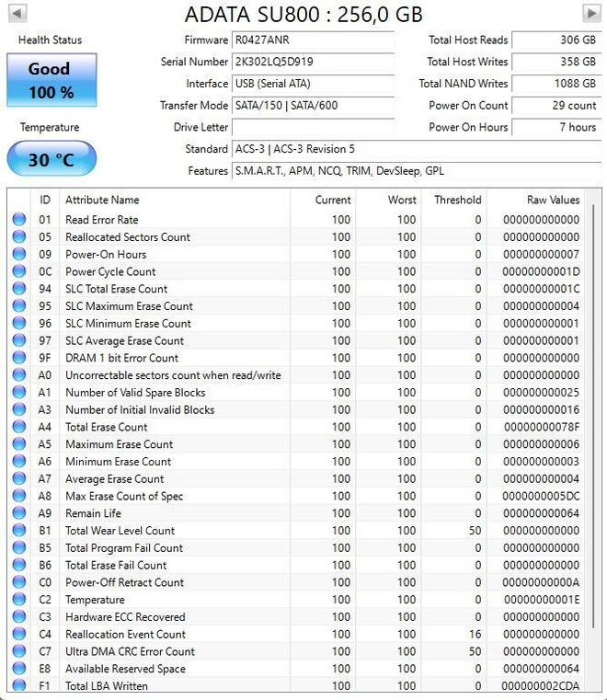Select status icon of Maximum Erase Count (A5)
This screenshot has height=700, width=607.
click(x=19, y=444)
